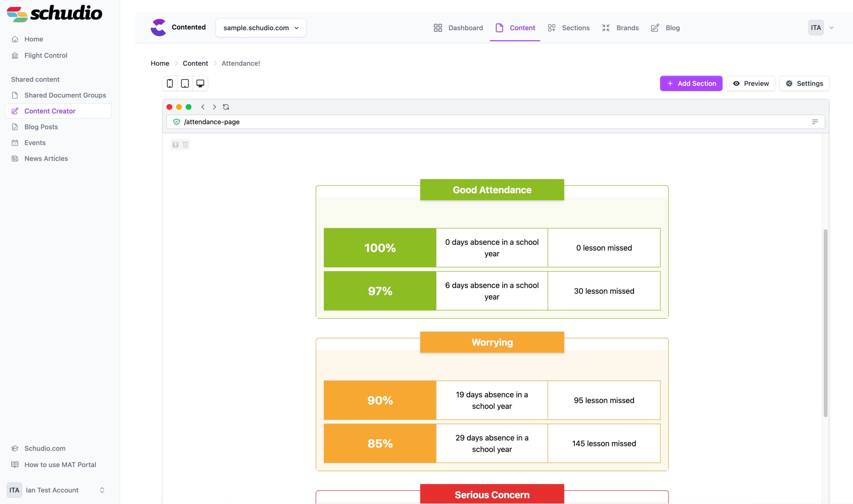
Task: Open the sample.schudio.com site dropdown
Action: (261, 28)
